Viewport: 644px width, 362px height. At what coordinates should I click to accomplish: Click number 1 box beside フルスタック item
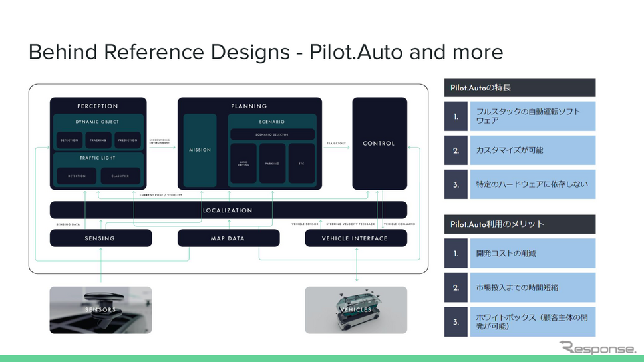click(x=456, y=116)
